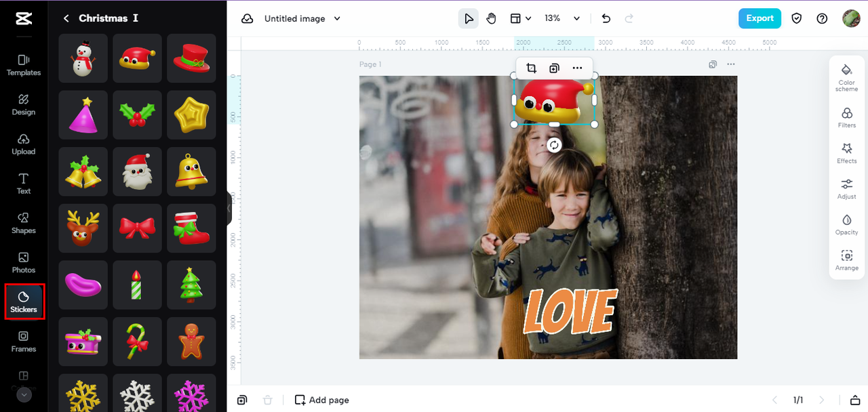Click the Page 1 label

point(370,64)
